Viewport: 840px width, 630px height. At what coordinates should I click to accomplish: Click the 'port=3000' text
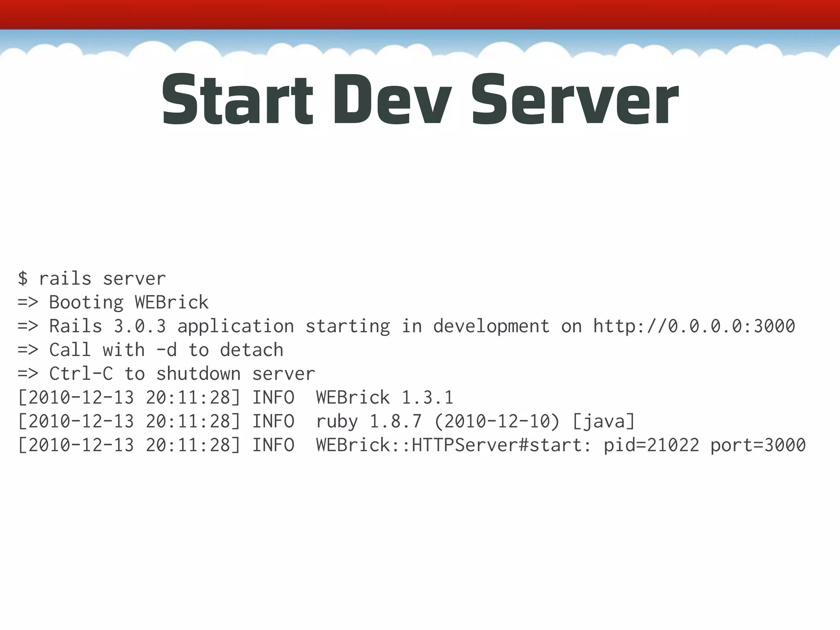pos(758,445)
